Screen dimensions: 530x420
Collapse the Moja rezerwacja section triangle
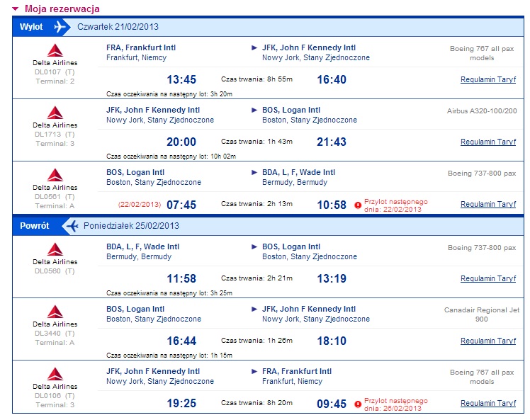point(15,9)
